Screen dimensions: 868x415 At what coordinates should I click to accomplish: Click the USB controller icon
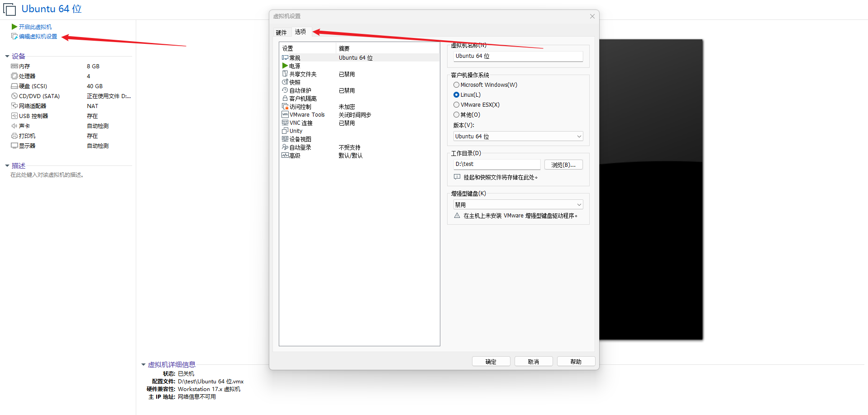pos(14,116)
